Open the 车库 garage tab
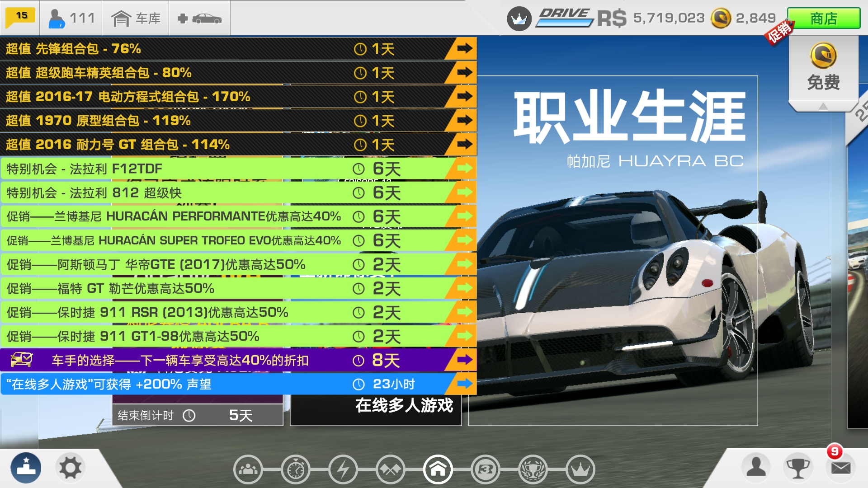 pos(136,18)
